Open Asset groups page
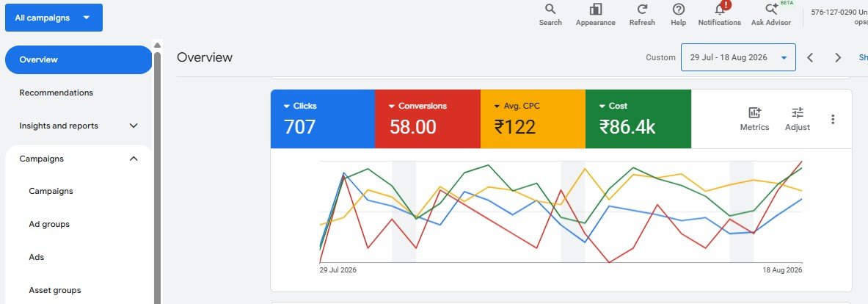 click(x=55, y=290)
